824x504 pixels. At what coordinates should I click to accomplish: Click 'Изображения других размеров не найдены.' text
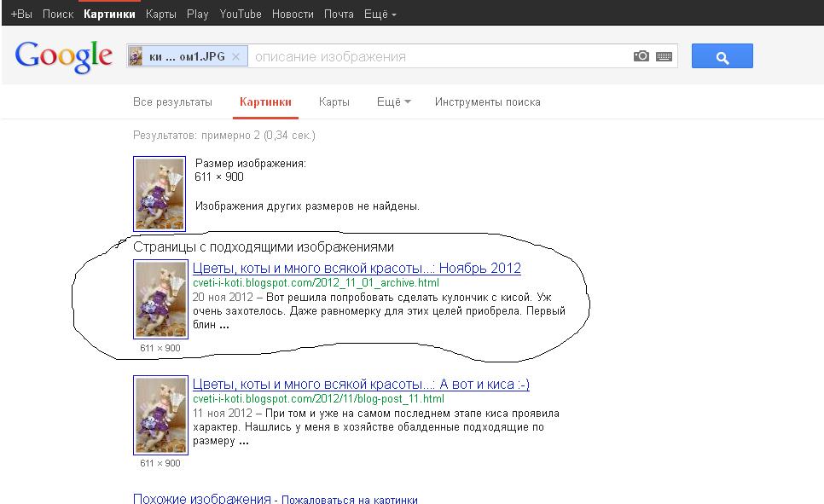[x=307, y=206]
